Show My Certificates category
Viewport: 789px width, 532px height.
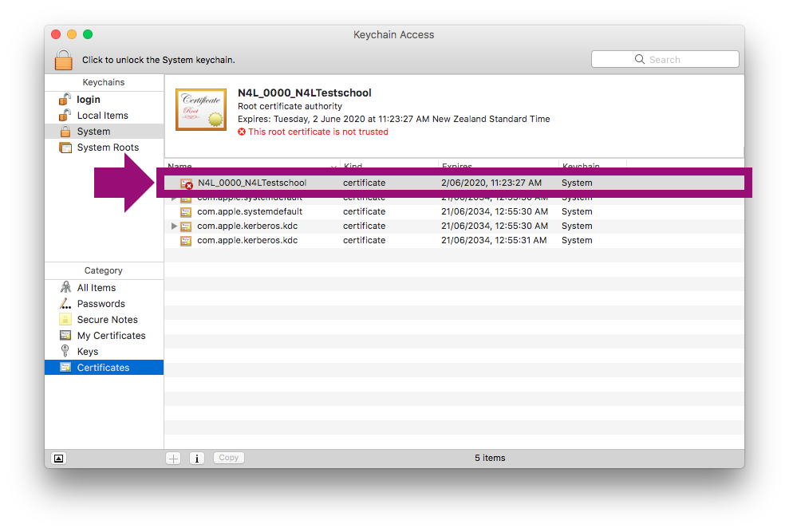click(111, 336)
